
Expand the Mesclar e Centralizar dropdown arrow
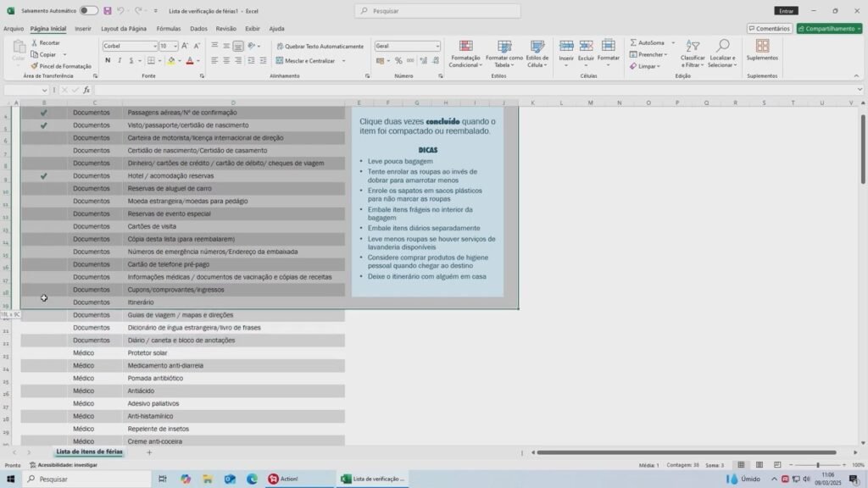point(343,61)
